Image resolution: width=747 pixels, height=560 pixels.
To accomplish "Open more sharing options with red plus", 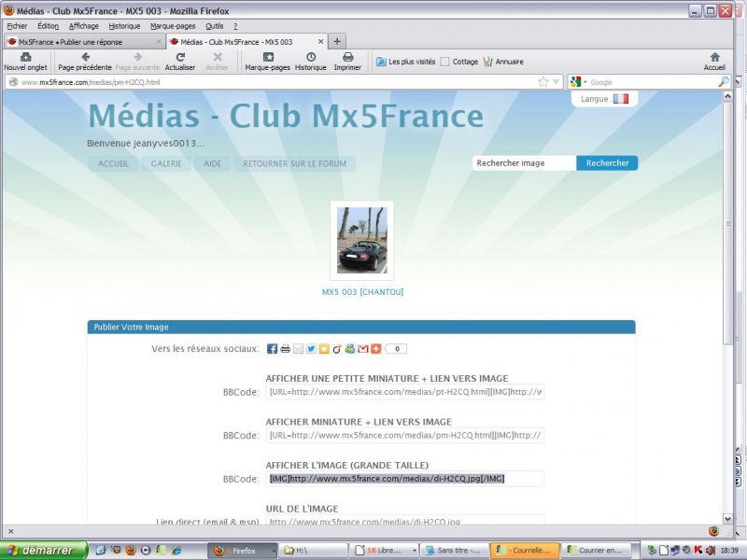I will (376, 349).
